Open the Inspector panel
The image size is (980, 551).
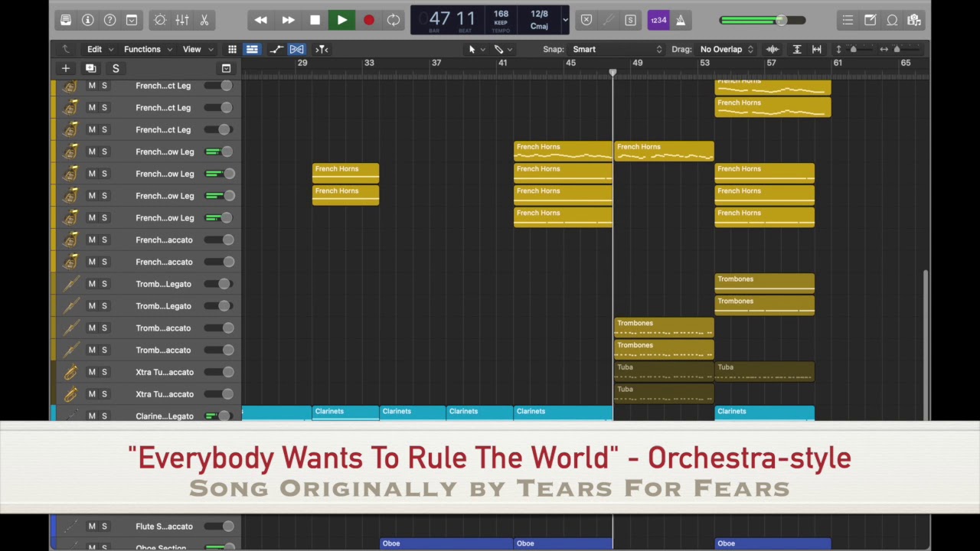tap(87, 20)
